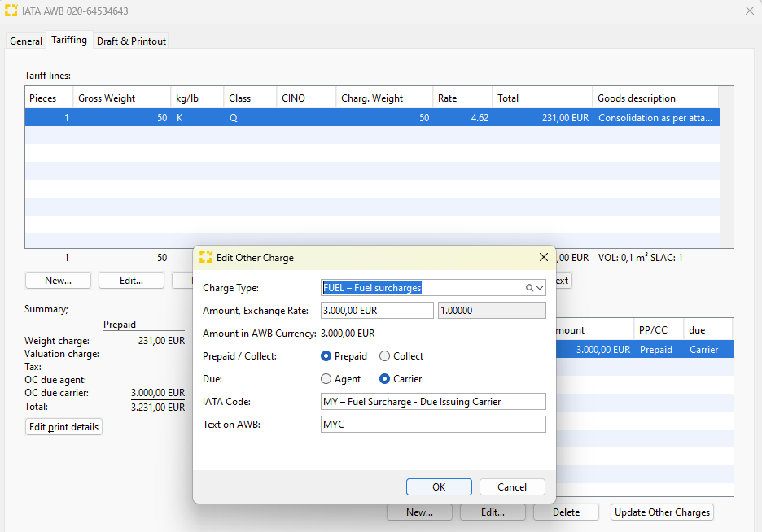This screenshot has width=762, height=532.
Task: Click the Text on AWB field MYC
Action: tap(433, 425)
